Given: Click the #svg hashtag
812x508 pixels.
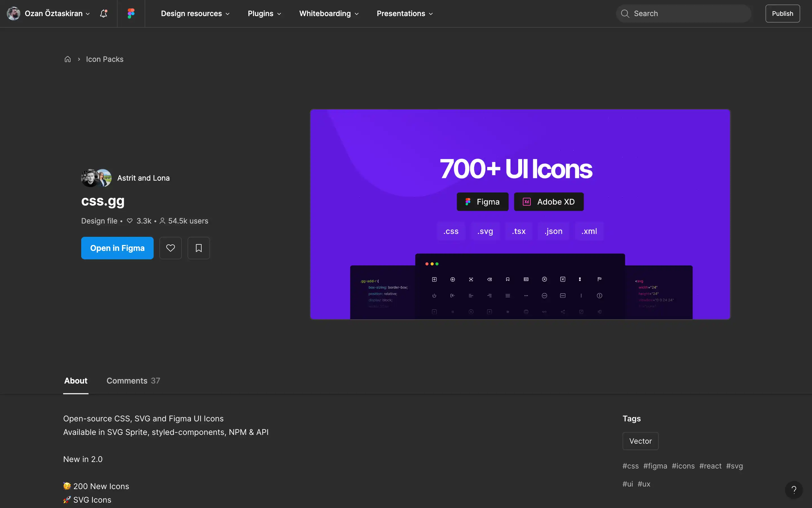Looking at the screenshot, I should click(x=734, y=466).
